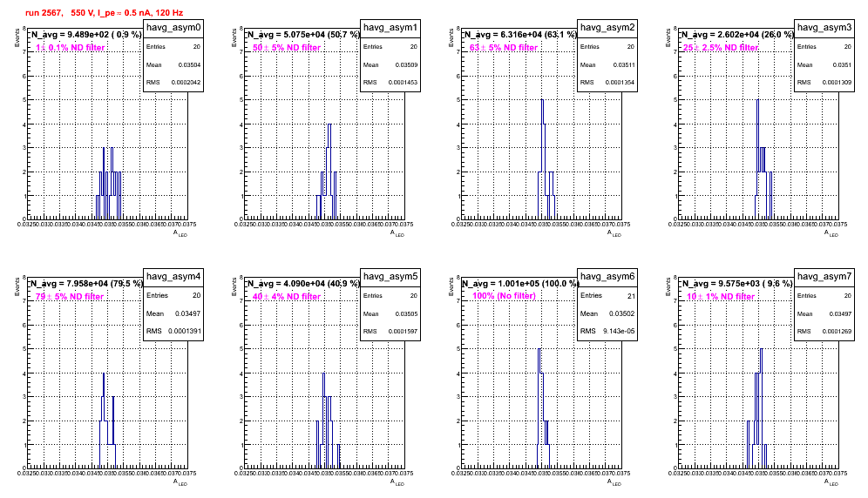Screen dimensions: 868x498
Task: Click the Events y-axis title of havg_asym3 plot
Action: (668, 37)
